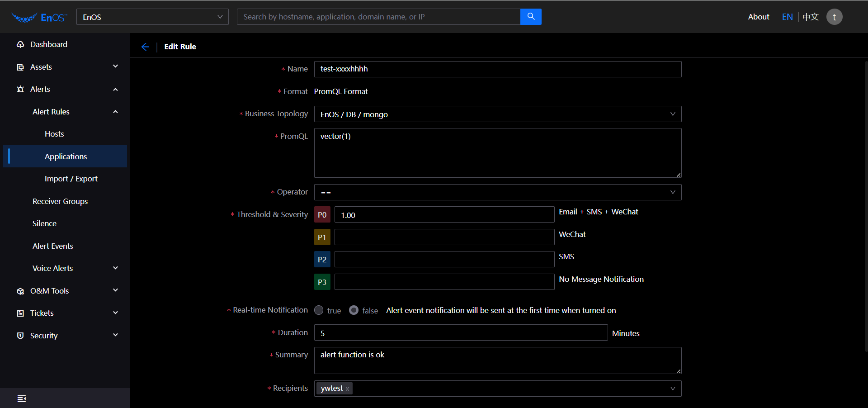Viewport: 868px width, 408px height.
Task: Click the Security shield icon
Action: (20, 336)
